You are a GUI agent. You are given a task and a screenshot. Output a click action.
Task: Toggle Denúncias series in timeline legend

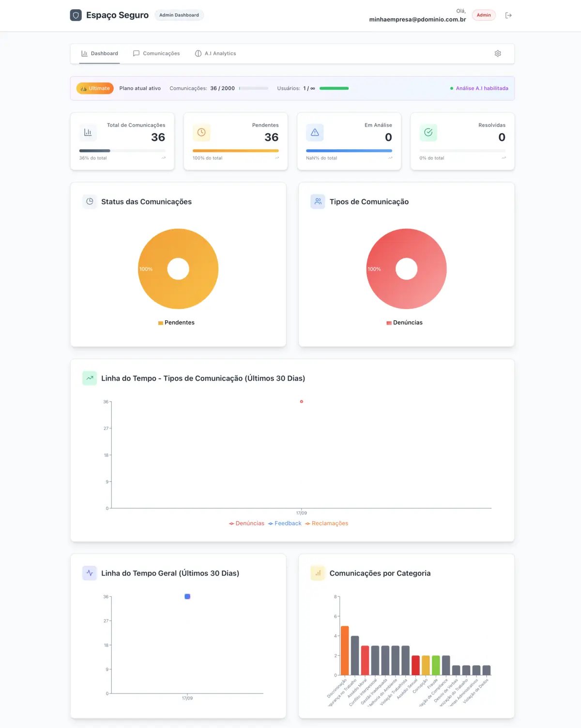(x=247, y=524)
